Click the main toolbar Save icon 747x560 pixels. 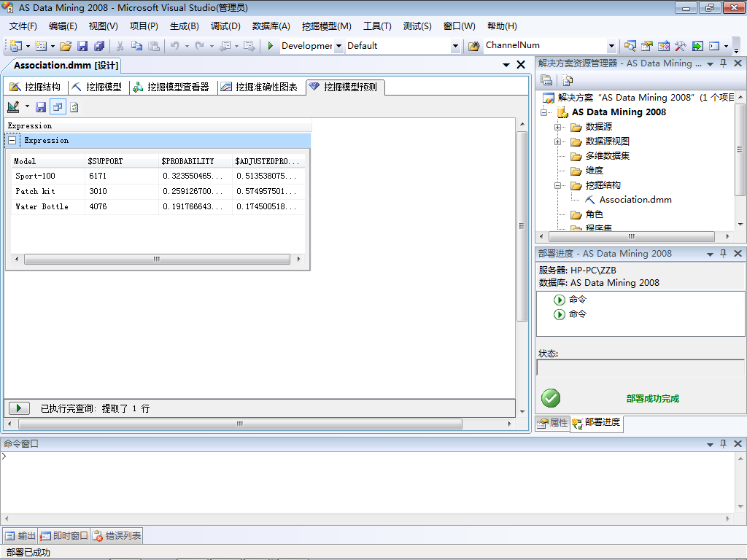82,46
